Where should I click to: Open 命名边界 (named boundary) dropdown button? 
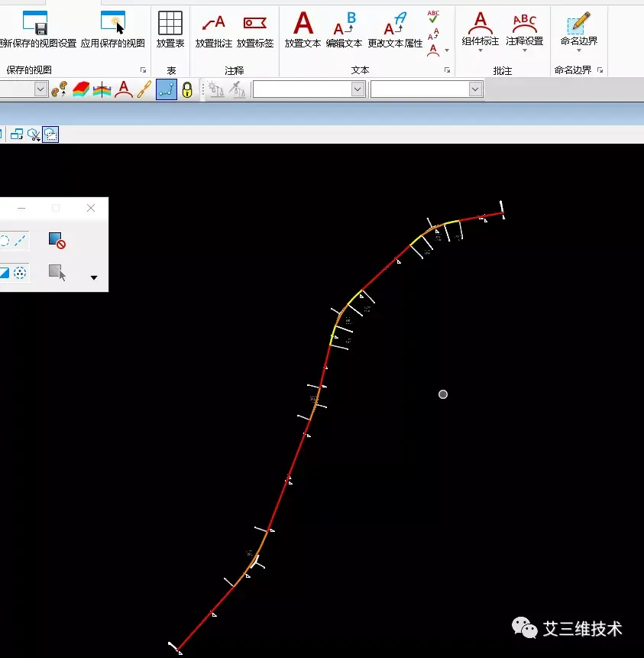click(x=579, y=31)
